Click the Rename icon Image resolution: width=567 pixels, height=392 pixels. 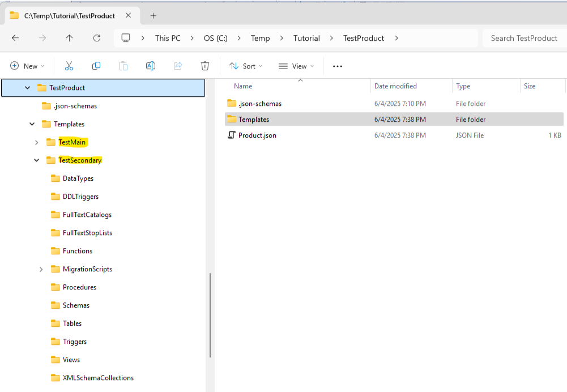click(150, 66)
